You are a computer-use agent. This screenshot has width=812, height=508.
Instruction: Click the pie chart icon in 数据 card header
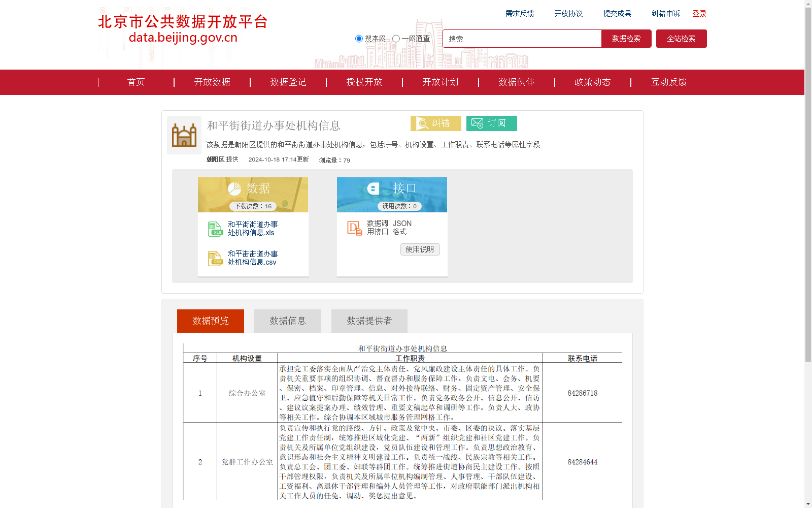click(x=234, y=189)
